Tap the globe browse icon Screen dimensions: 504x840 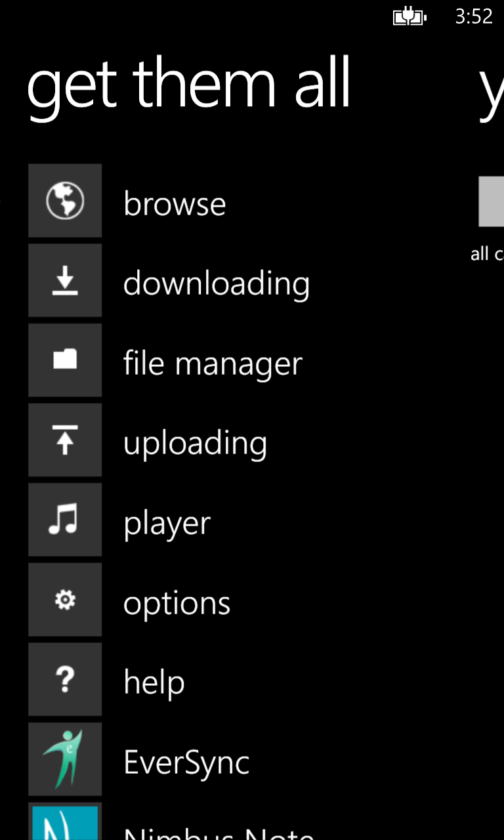[x=65, y=201]
